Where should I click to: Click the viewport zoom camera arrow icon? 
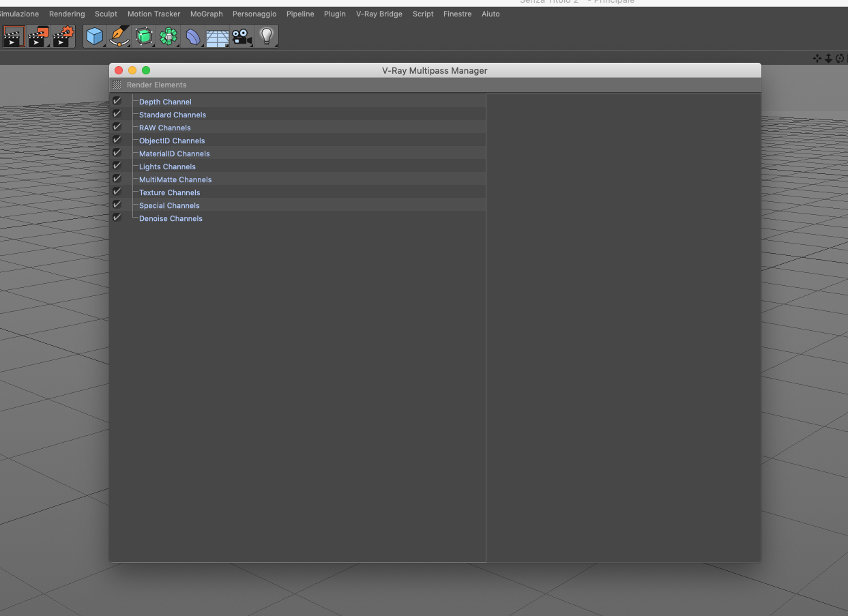click(828, 59)
